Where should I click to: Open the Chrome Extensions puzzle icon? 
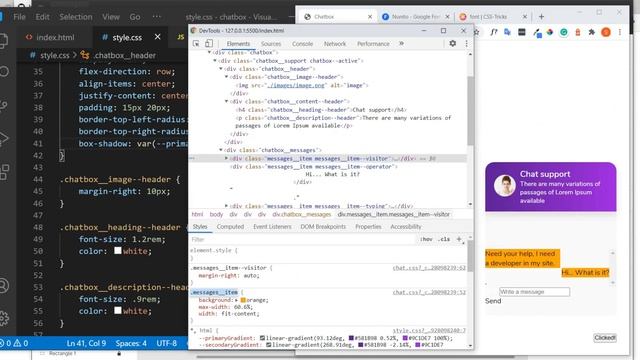point(591,32)
